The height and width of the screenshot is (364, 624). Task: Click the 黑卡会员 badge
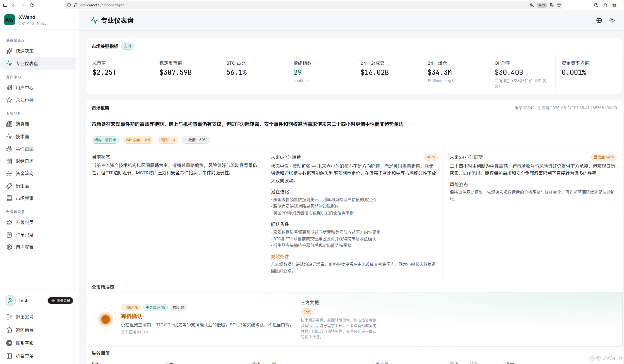[60, 301]
